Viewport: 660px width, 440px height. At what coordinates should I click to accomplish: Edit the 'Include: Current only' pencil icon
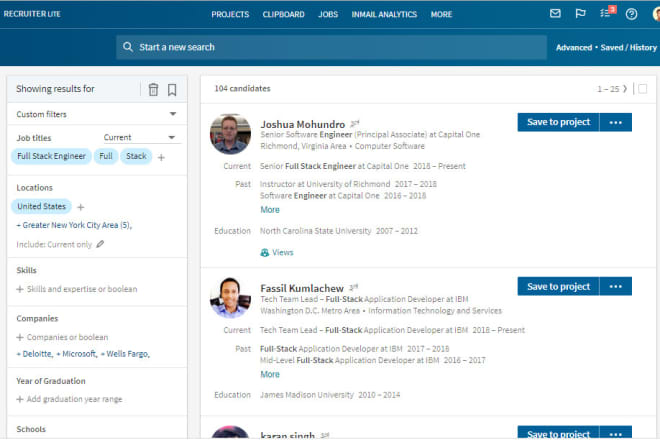(100, 244)
